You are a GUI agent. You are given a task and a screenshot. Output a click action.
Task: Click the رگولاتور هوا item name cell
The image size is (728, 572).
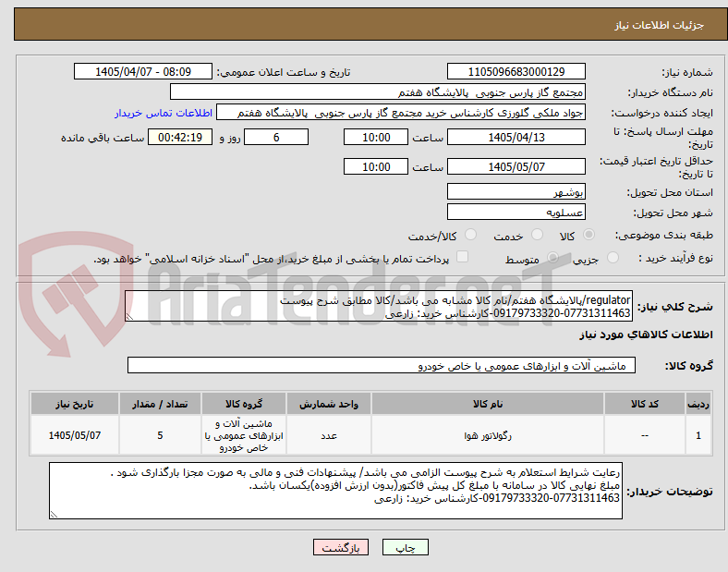(x=488, y=435)
